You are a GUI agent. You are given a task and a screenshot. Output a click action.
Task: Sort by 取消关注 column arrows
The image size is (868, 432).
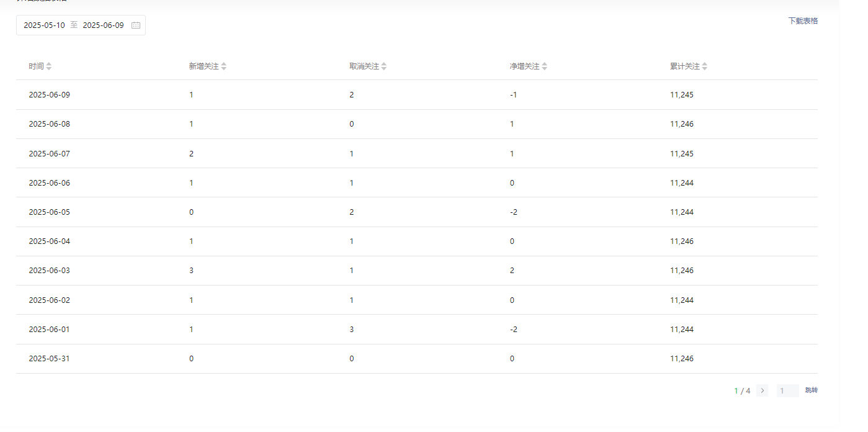tap(384, 66)
